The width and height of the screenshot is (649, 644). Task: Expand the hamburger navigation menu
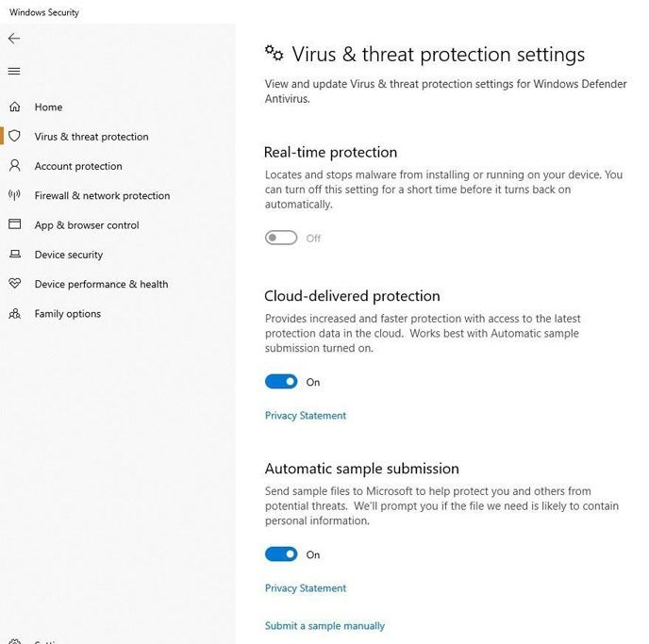point(14,72)
